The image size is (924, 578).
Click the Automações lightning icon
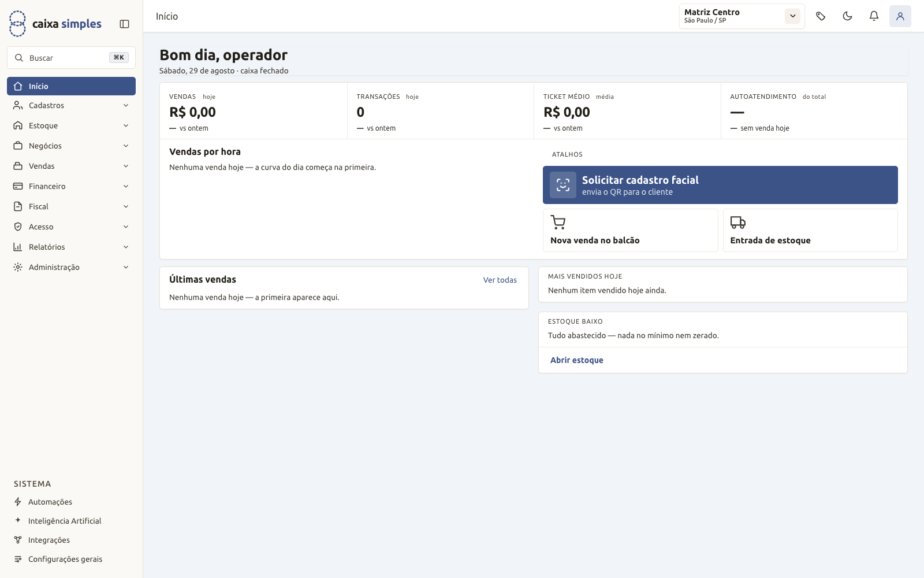(18, 502)
